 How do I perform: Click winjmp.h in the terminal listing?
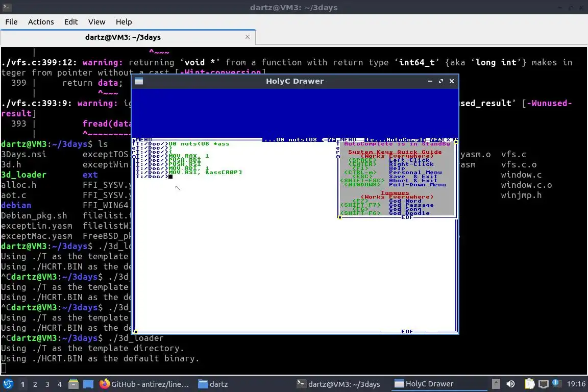(x=521, y=195)
